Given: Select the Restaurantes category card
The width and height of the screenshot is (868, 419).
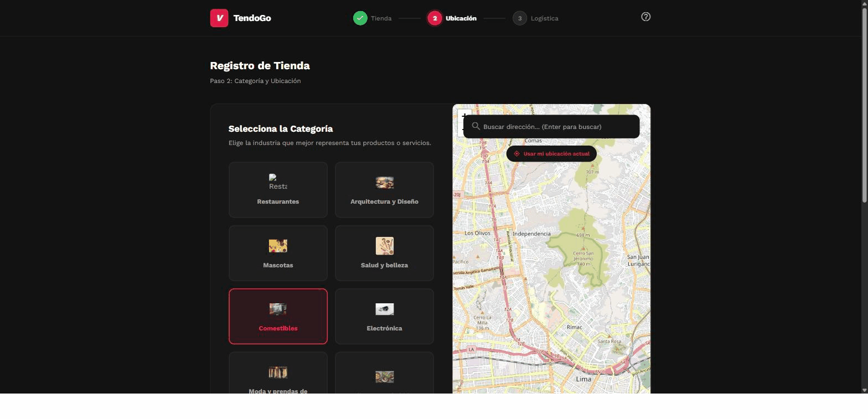Looking at the screenshot, I should (x=278, y=190).
